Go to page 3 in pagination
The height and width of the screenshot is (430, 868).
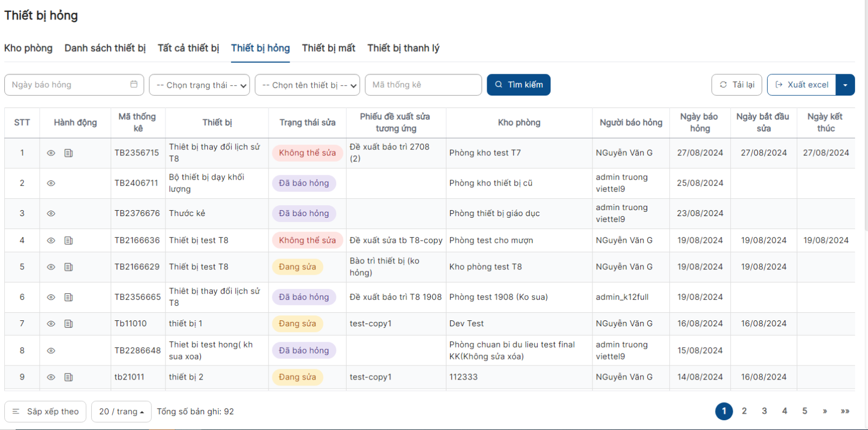[x=764, y=411]
